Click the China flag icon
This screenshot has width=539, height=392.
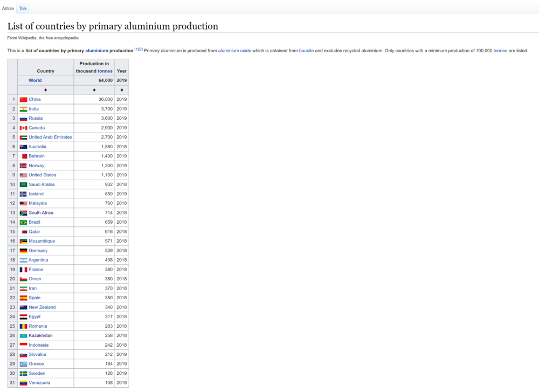pyautogui.click(x=24, y=99)
